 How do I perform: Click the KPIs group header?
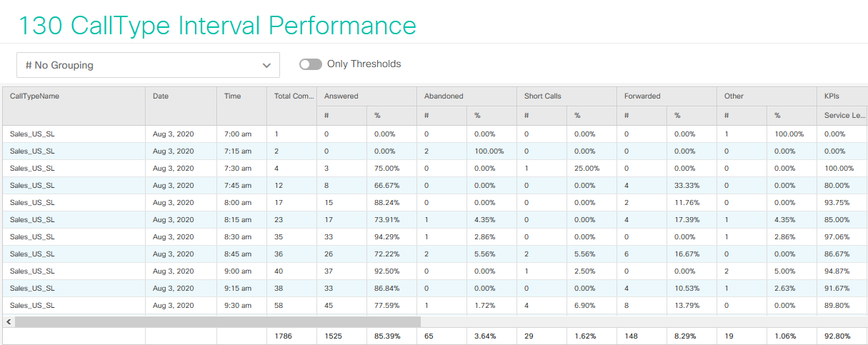(832, 96)
